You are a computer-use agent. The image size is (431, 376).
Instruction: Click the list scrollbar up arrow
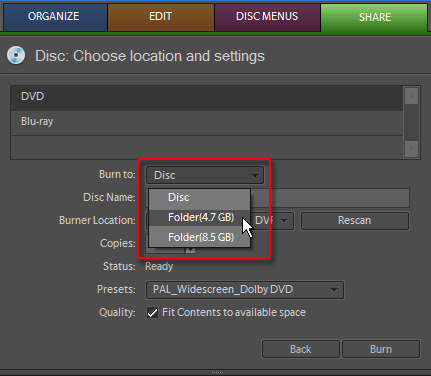coord(411,96)
